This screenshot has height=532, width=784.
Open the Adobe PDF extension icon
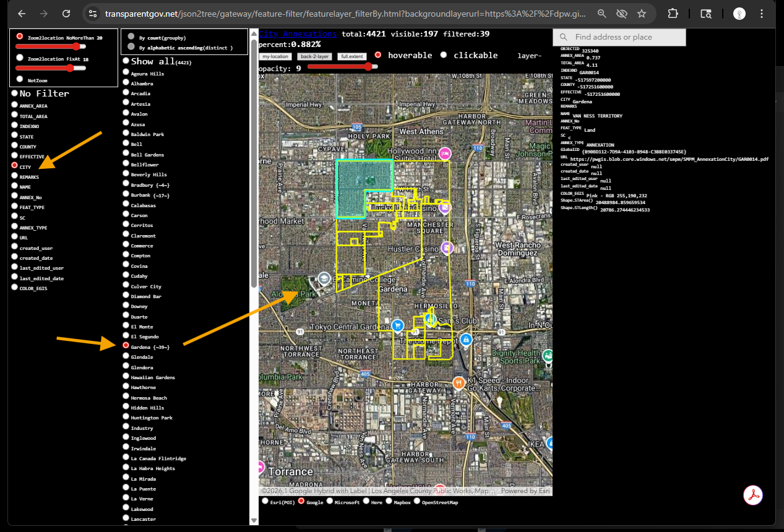pyautogui.click(x=752, y=495)
